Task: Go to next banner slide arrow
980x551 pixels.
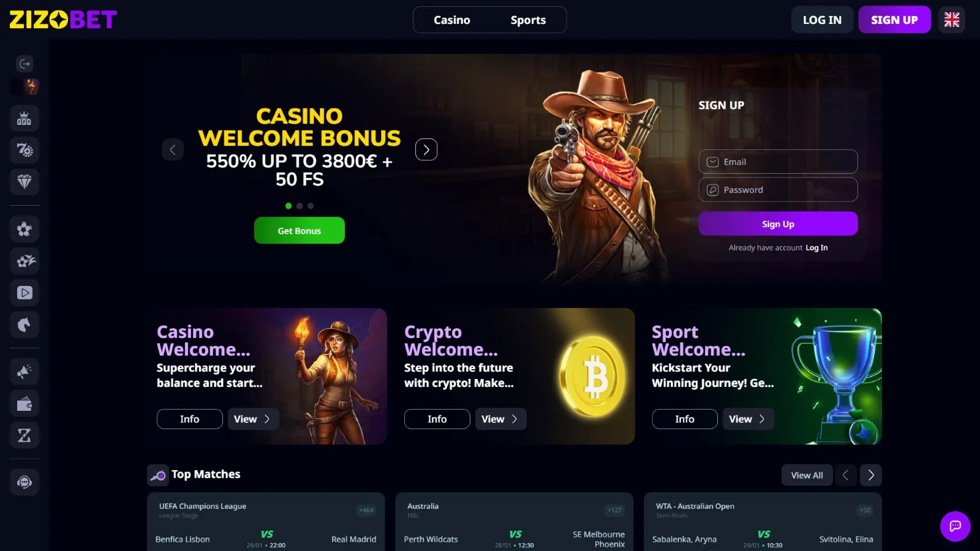Action: pyautogui.click(x=426, y=149)
